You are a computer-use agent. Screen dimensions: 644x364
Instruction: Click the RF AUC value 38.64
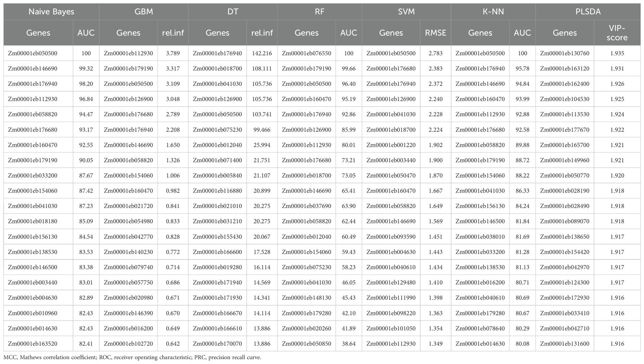coord(349,344)
